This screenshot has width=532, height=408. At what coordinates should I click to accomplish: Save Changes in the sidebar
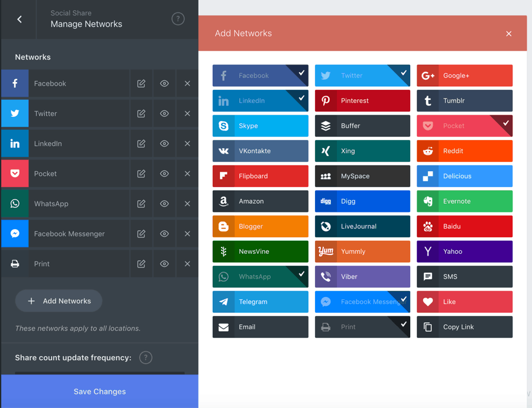tap(100, 391)
